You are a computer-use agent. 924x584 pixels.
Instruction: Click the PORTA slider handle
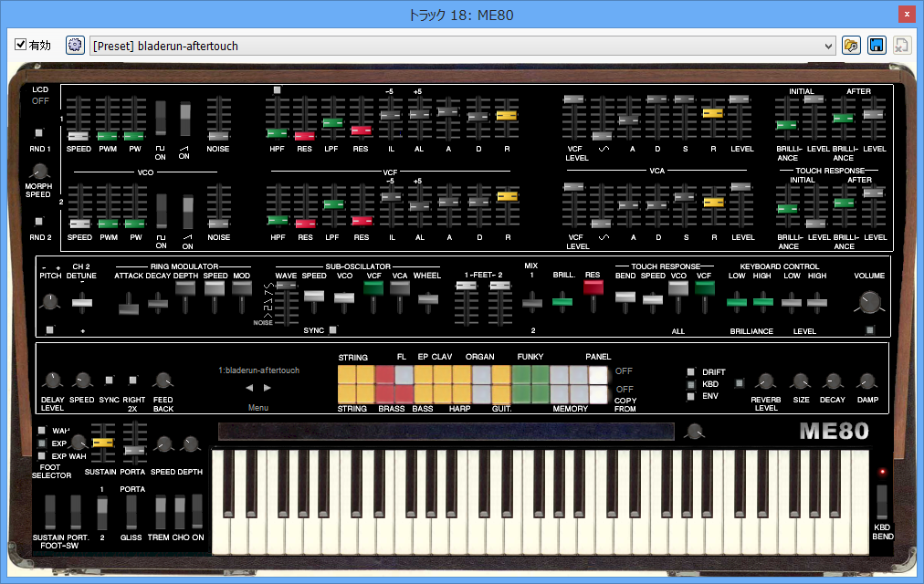(x=134, y=451)
